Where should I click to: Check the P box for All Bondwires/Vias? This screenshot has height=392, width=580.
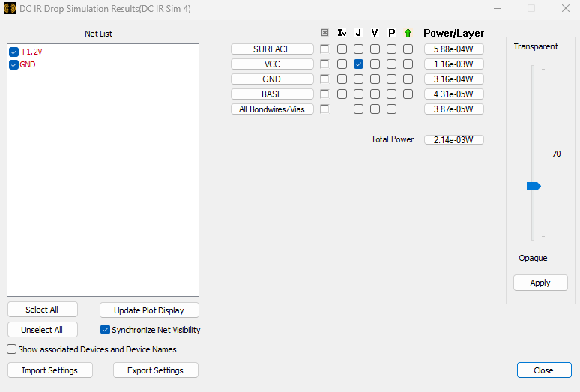(x=391, y=109)
